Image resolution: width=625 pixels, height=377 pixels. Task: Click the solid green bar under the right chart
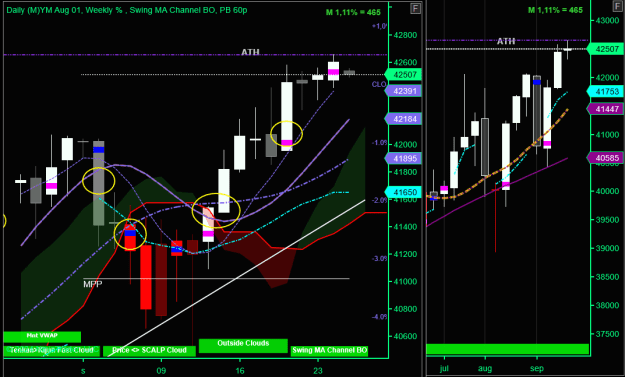point(507,349)
